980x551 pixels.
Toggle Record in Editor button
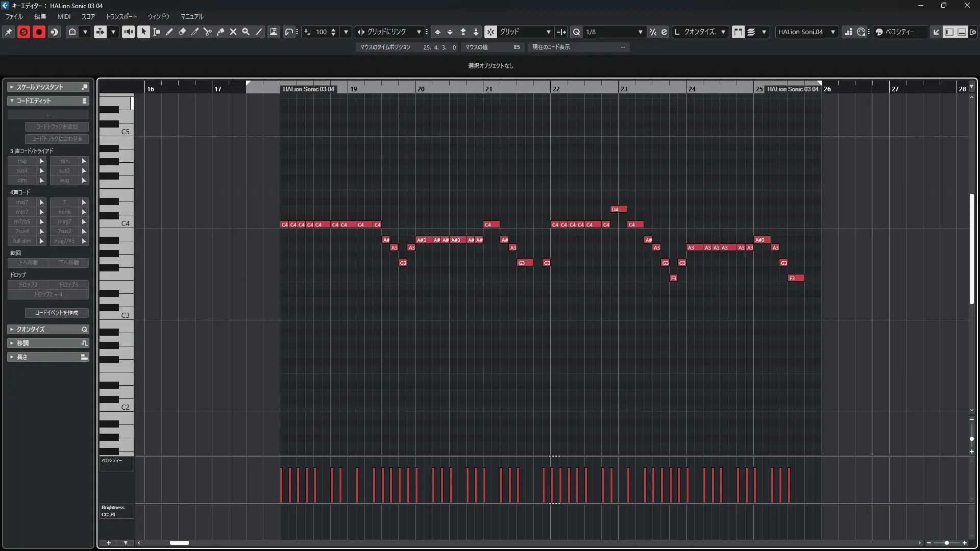pyautogui.click(x=39, y=32)
